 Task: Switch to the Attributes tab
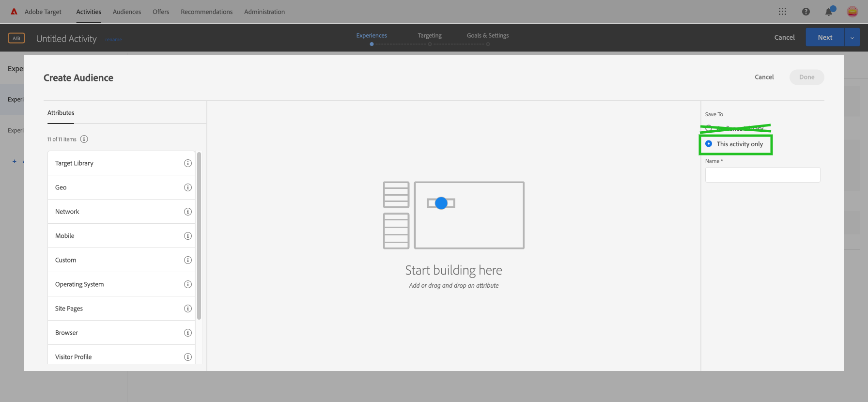pos(61,113)
